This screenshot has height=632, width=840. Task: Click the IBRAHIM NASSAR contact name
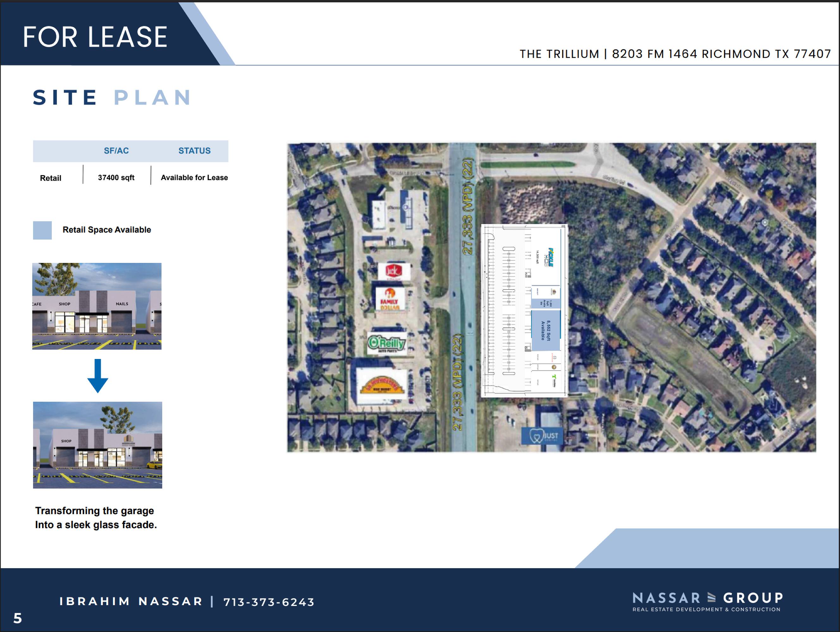pos(131,601)
